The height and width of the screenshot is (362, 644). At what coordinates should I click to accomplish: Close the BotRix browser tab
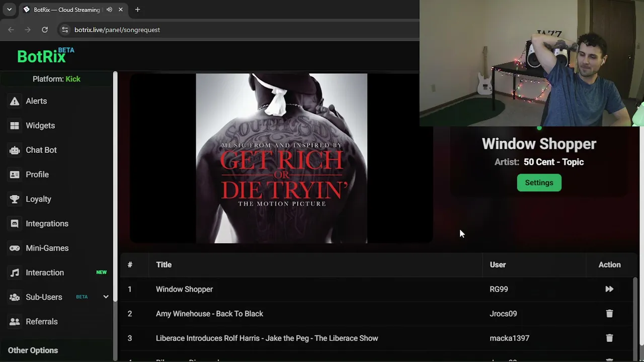pos(121,10)
